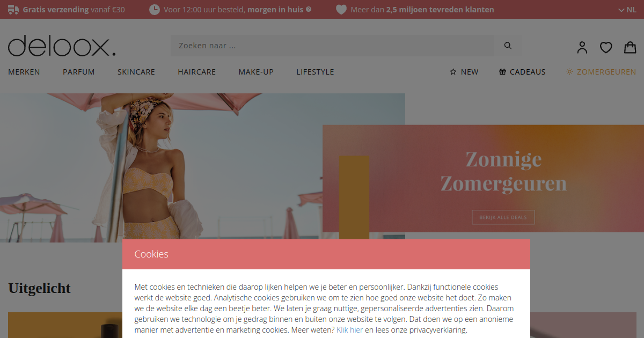Click the delivery truck icon in top bar
The height and width of the screenshot is (338, 644).
point(13,10)
